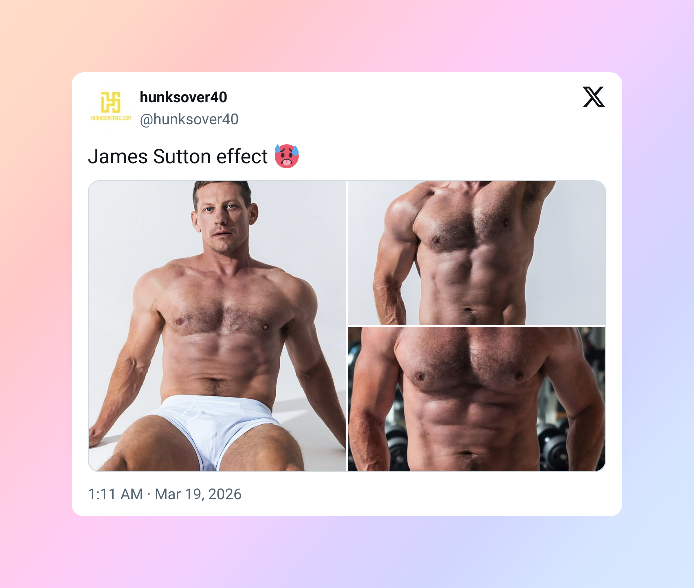Click the "Mar 19, 2026" date
694x588 pixels.
point(198,494)
